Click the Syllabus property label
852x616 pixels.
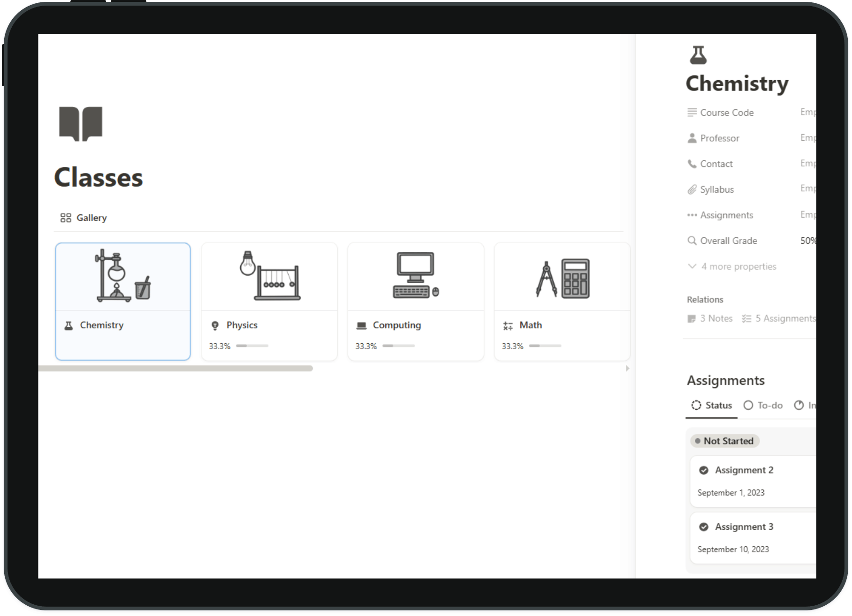coord(717,189)
